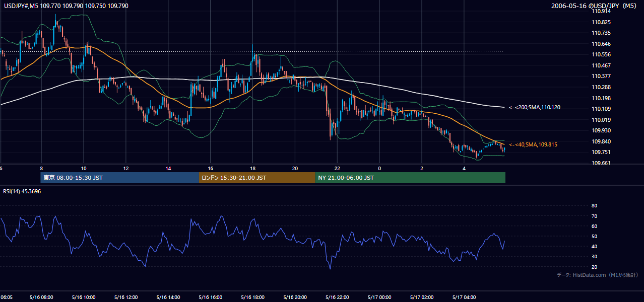644x302 pixels.
Task: Click the 5/16 18:00 bottom time label
Action: tap(253, 297)
